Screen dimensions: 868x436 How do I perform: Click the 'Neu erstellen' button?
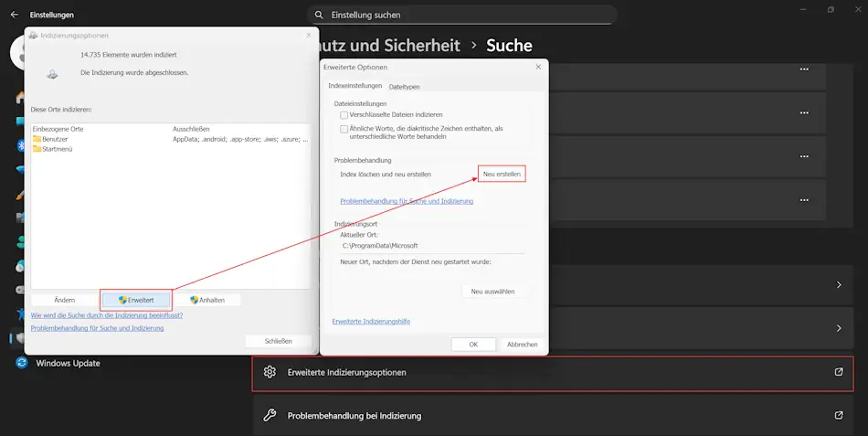pyautogui.click(x=502, y=174)
